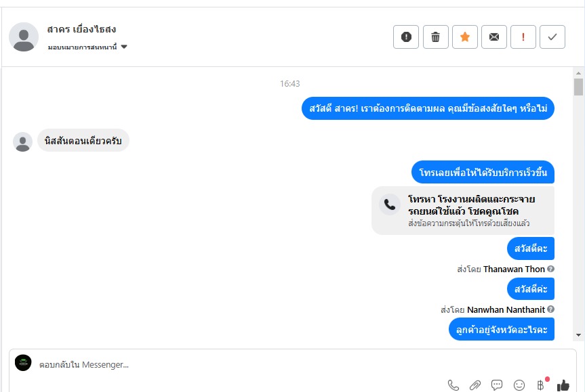Attach a file using paperclip icon
Viewport: 585px width, 392px height.
[x=475, y=385]
